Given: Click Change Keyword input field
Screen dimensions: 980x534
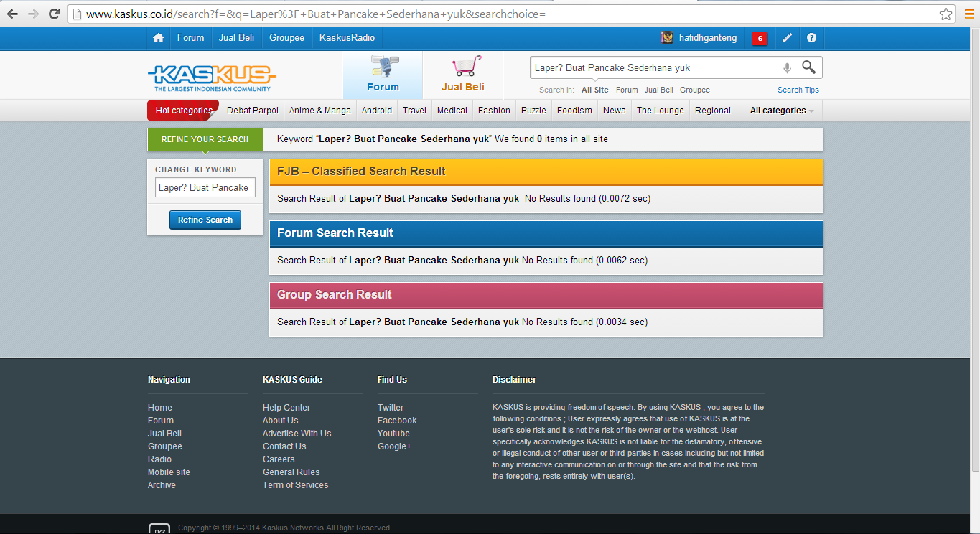Looking at the screenshot, I should pyautogui.click(x=205, y=187).
